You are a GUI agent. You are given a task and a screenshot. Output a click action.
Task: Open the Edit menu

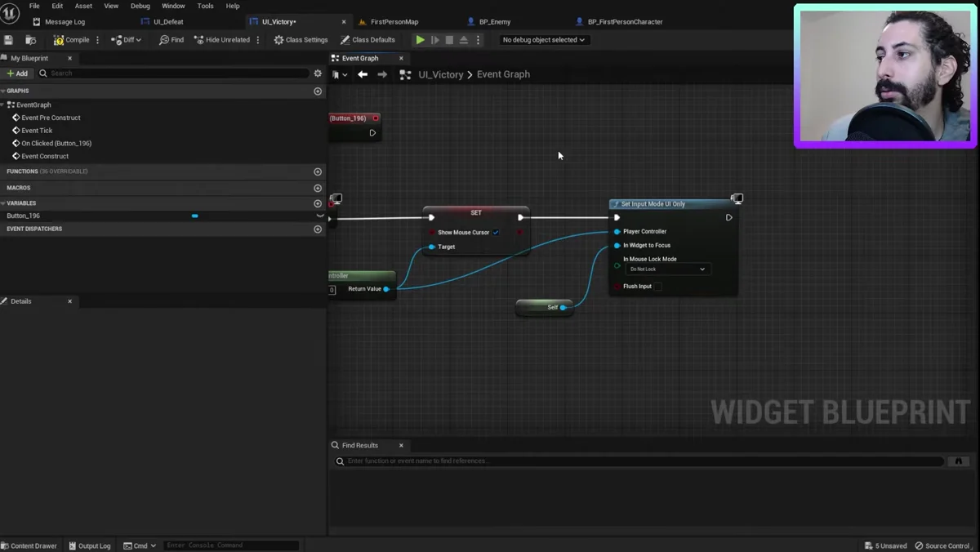57,6
